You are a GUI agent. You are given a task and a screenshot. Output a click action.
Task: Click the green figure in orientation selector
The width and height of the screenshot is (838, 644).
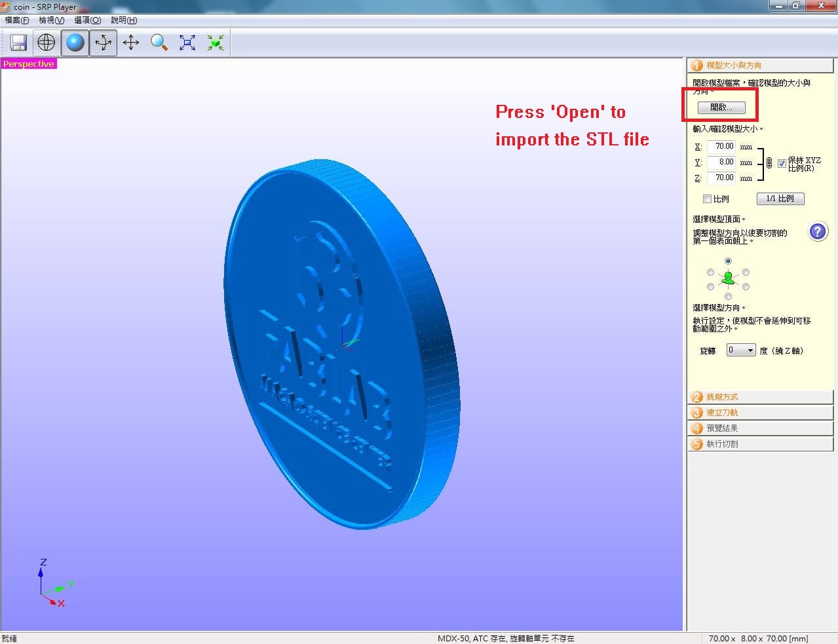coord(728,278)
